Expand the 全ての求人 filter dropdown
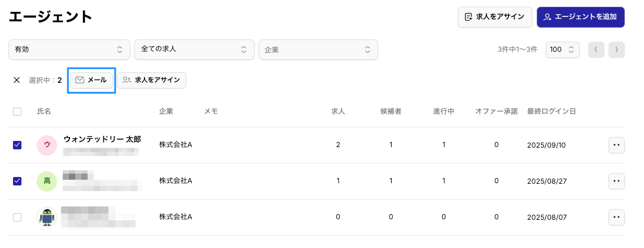The height and width of the screenshot is (248, 644). [x=194, y=50]
